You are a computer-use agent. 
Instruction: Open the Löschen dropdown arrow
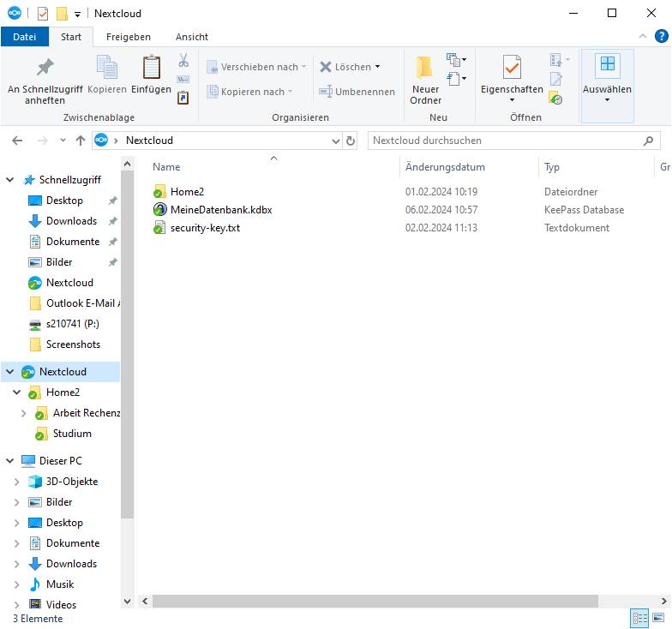(x=377, y=67)
